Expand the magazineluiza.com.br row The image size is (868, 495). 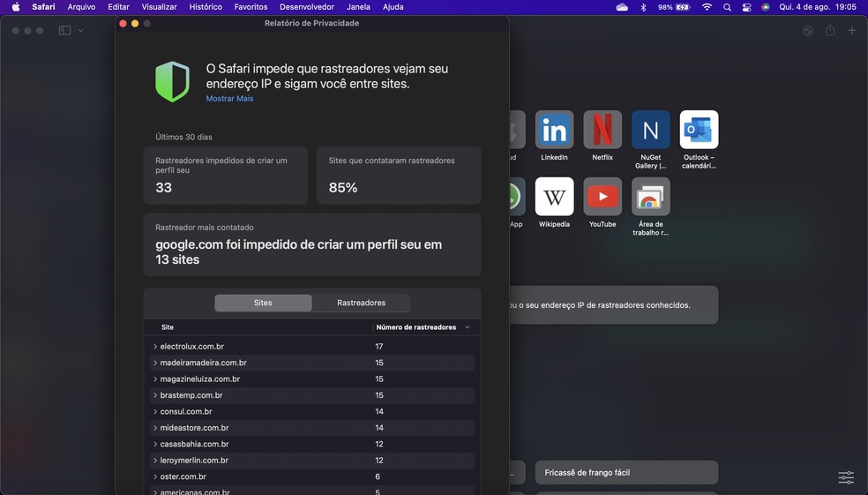coord(155,379)
